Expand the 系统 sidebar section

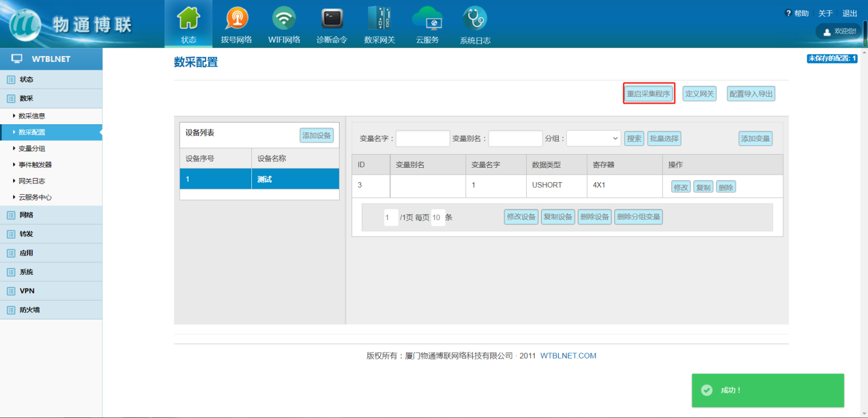click(x=51, y=272)
